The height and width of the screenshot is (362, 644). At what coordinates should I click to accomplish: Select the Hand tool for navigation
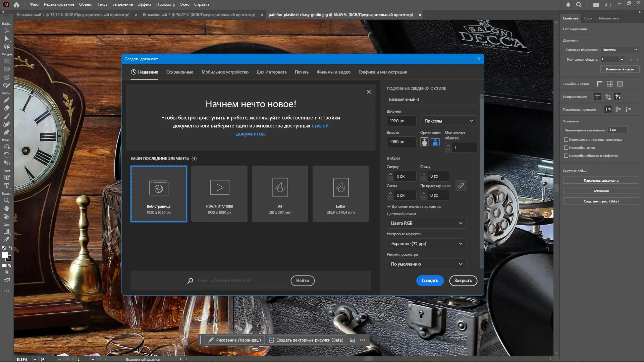[7, 209]
